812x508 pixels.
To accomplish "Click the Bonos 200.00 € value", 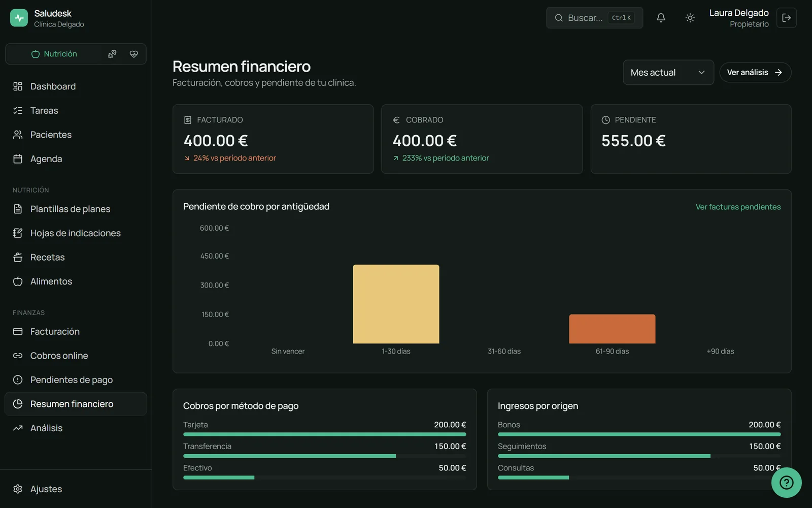I will 765,425.
